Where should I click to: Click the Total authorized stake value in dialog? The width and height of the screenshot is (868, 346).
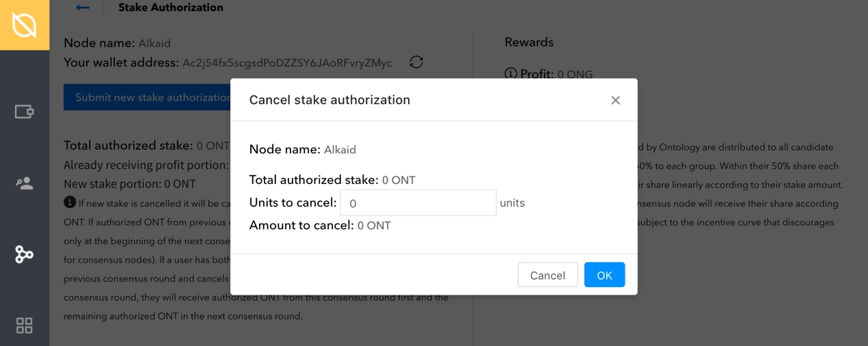click(x=398, y=181)
